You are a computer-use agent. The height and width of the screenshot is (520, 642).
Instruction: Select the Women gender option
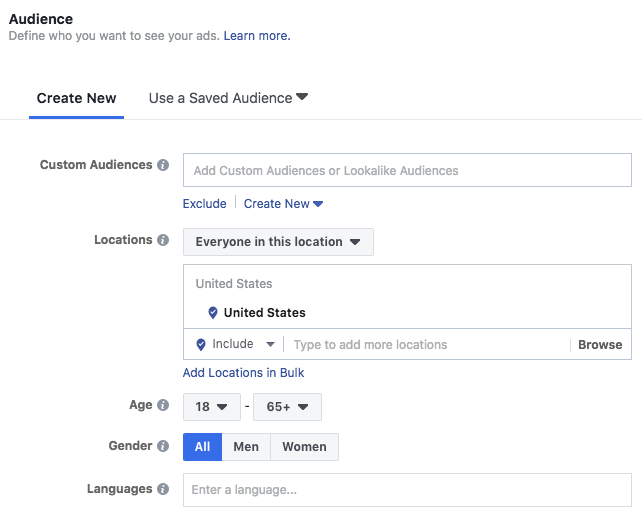(x=305, y=447)
